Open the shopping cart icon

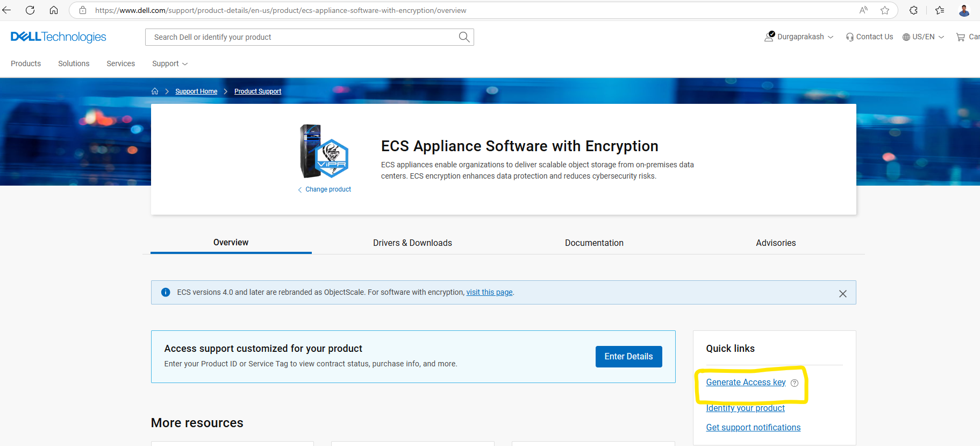(x=961, y=37)
